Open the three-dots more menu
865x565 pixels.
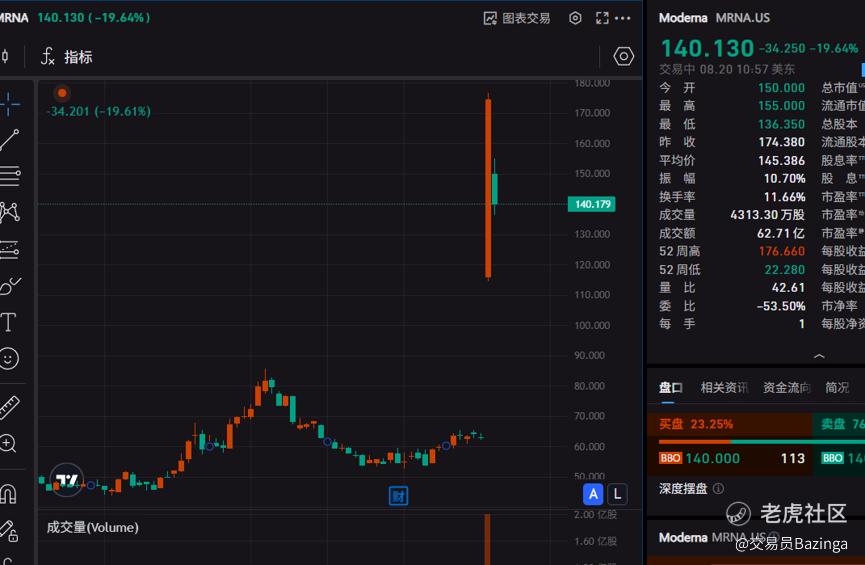point(622,18)
